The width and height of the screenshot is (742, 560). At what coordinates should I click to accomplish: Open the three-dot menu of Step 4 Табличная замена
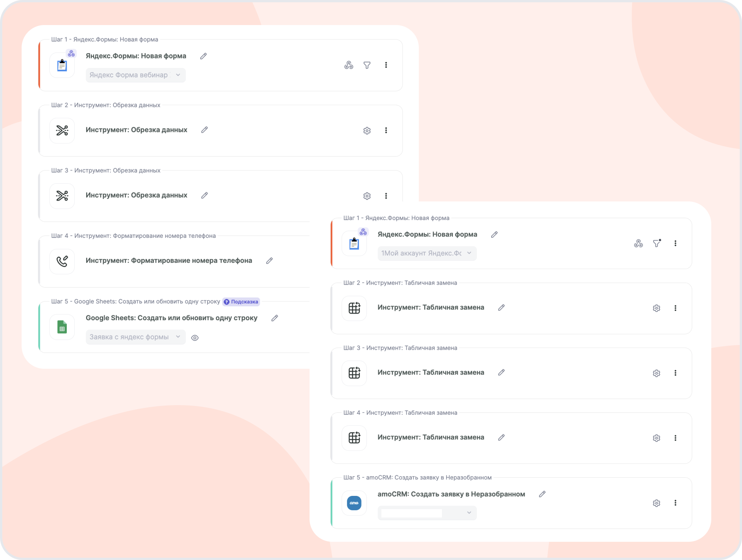pos(675,438)
